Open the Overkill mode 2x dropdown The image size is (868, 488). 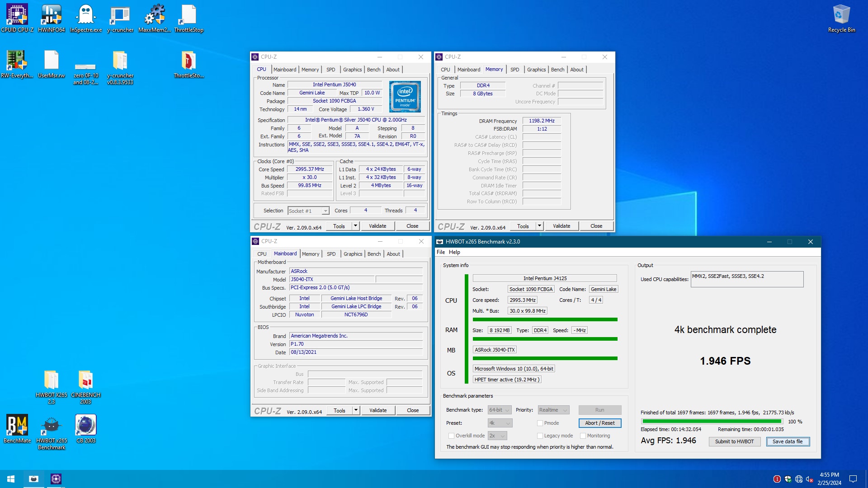coord(497,436)
